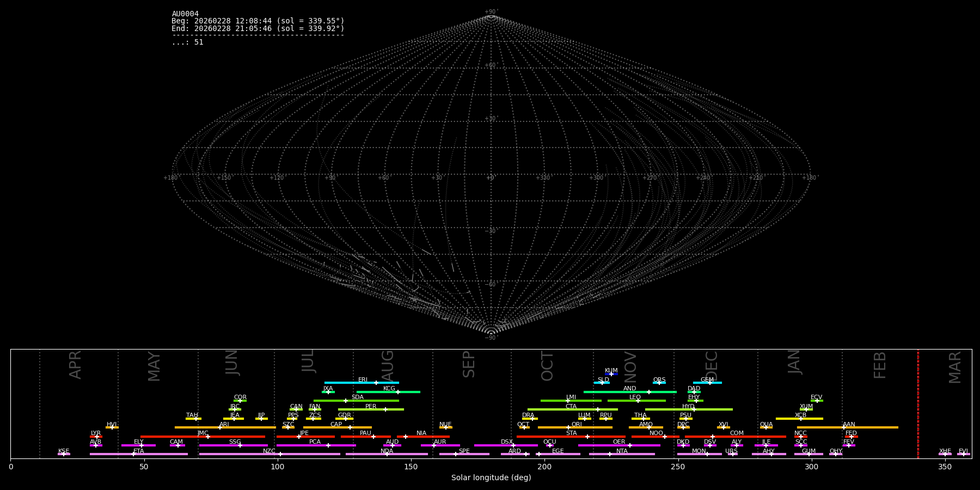Click the meteor count text '...: 51'
The height and width of the screenshot is (490, 980).
pyautogui.click(x=187, y=42)
